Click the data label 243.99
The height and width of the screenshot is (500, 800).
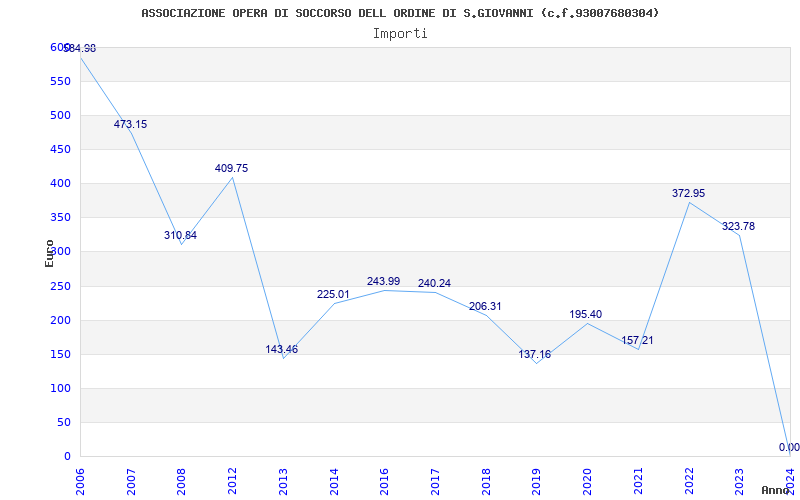coord(384,281)
